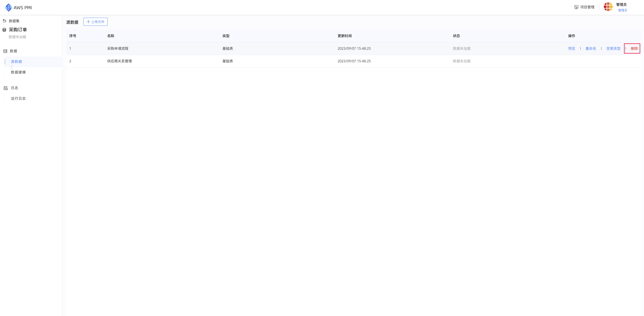Click sequence number 1 cell
Image resolution: width=644 pixels, height=316 pixels.
pyautogui.click(x=70, y=48)
